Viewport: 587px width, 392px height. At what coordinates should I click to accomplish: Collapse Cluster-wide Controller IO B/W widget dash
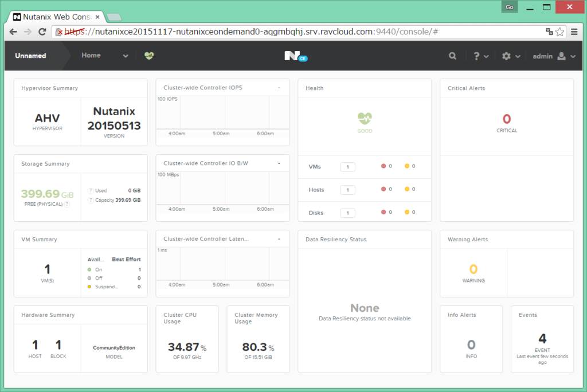[x=279, y=163]
